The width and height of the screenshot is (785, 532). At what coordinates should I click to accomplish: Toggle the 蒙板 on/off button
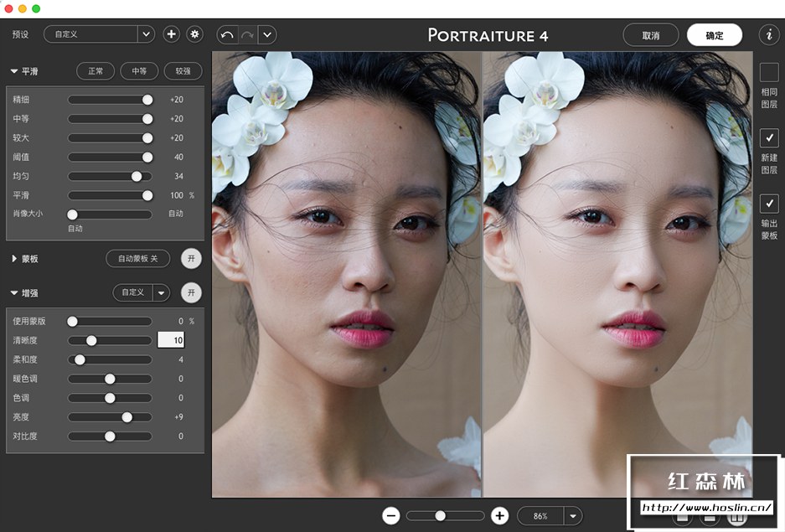191,259
